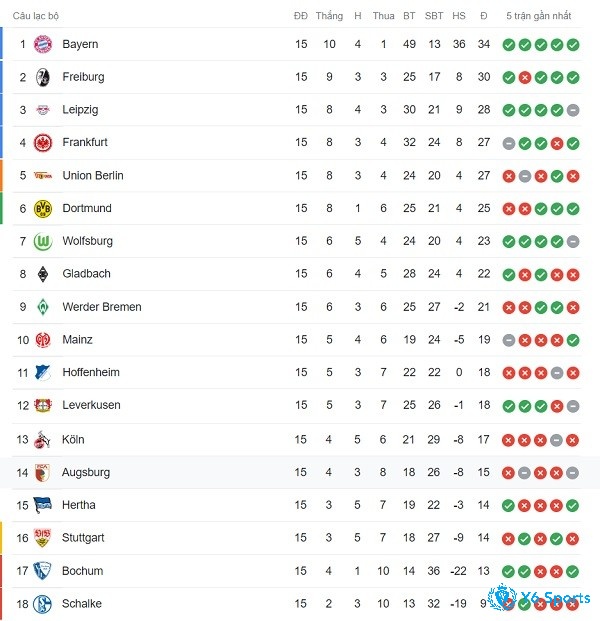Viewport: 600px width, 621px height.
Task: Open the Union Berlin team link
Action: click(93, 175)
